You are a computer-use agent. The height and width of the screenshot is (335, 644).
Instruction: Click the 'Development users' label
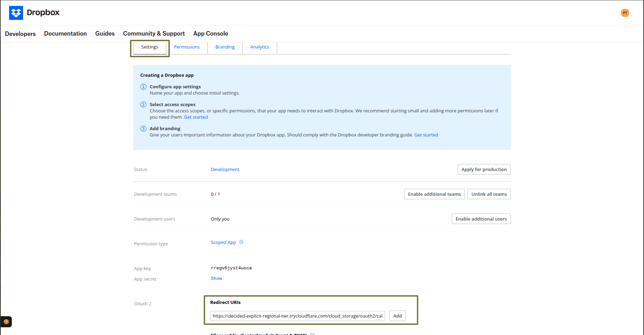click(154, 219)
